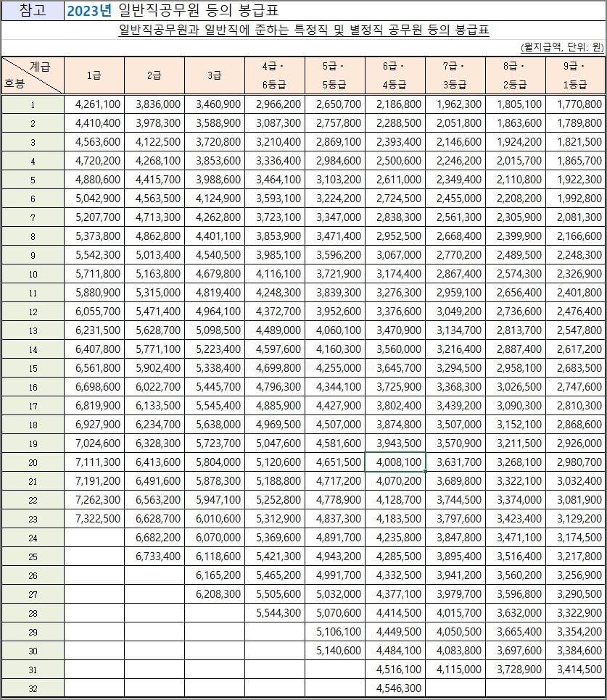Screen dimensions: 607x700
Task: Select the 2023년 highlighted title text
Action: pyautogui.click(x=88, y=10)
